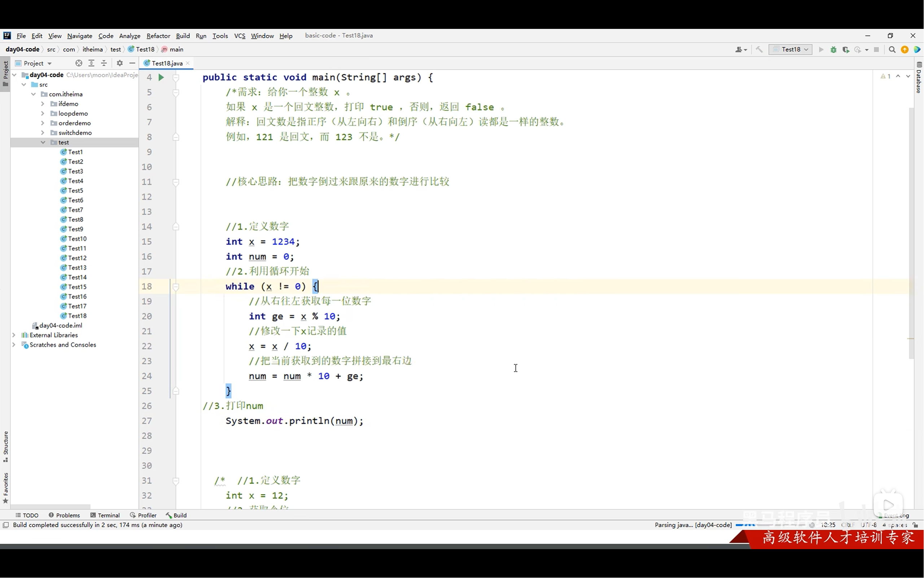Click the Debug bug icon in toolbar
This screenshot has width=924, height=578.
(833, 50)
